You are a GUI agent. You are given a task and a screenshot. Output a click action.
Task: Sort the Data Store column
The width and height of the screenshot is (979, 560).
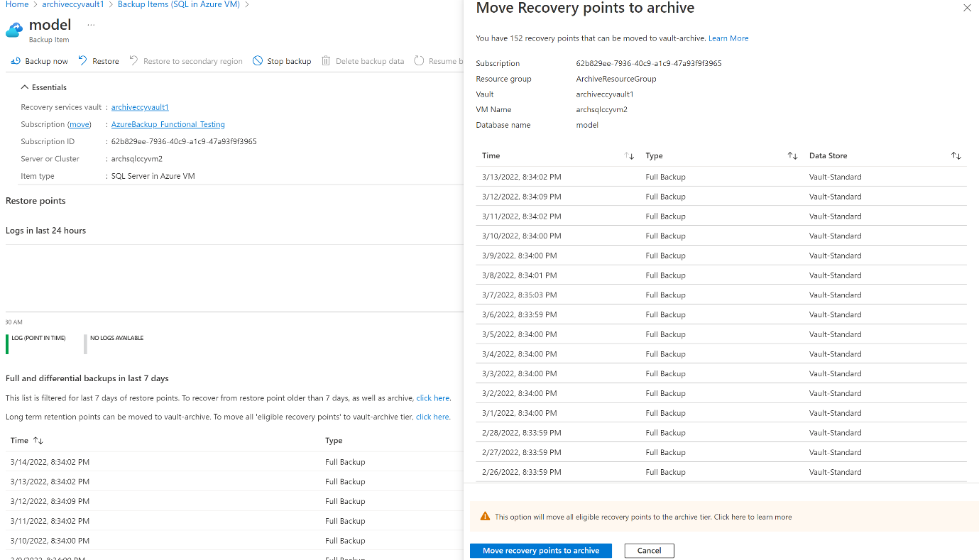(x=956, y=155)
